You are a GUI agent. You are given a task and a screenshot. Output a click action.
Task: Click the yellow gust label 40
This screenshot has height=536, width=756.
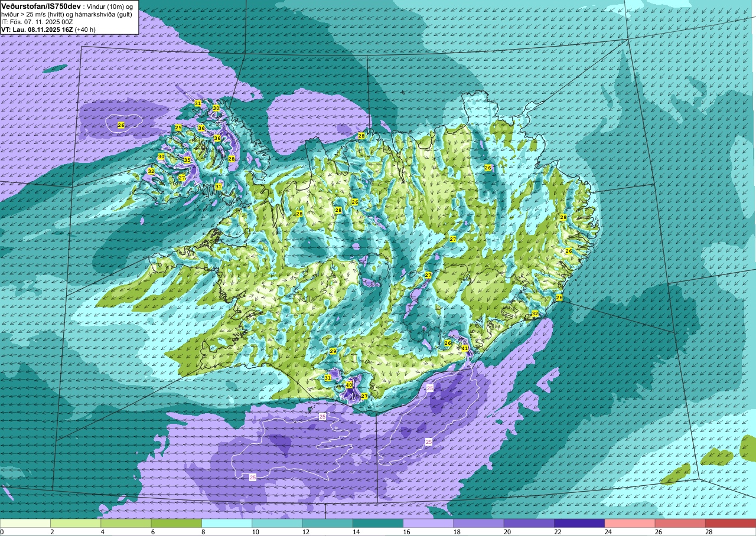point(349,385)
